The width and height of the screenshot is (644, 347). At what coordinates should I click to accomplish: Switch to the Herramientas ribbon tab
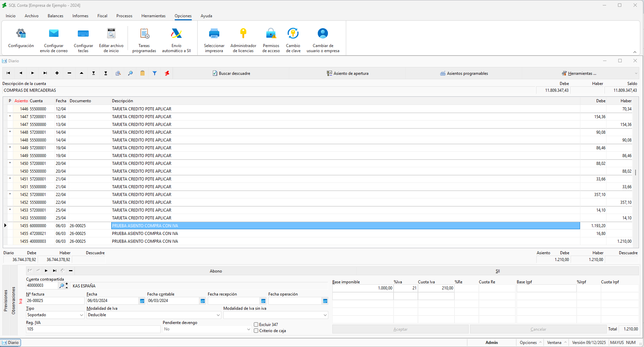(x=153, y=16)
